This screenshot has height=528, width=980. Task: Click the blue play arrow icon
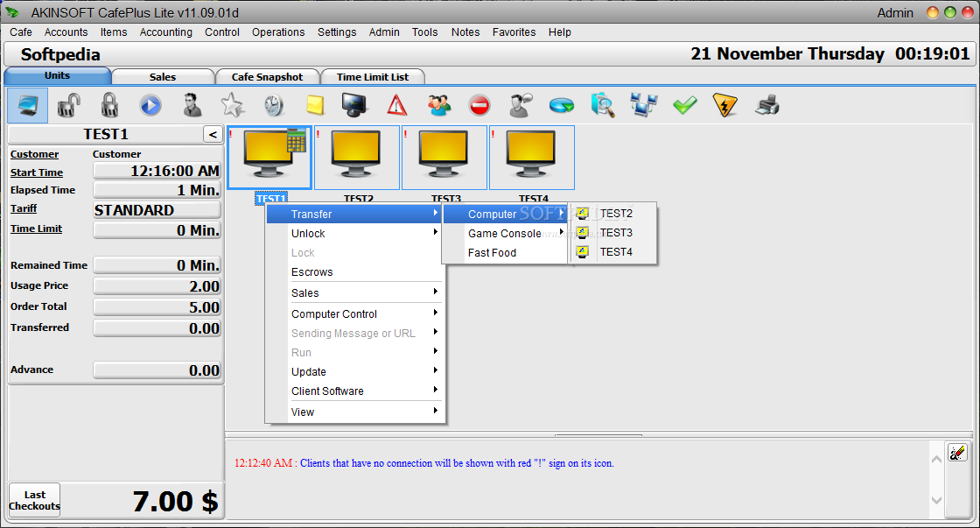(x=150, y=105)
